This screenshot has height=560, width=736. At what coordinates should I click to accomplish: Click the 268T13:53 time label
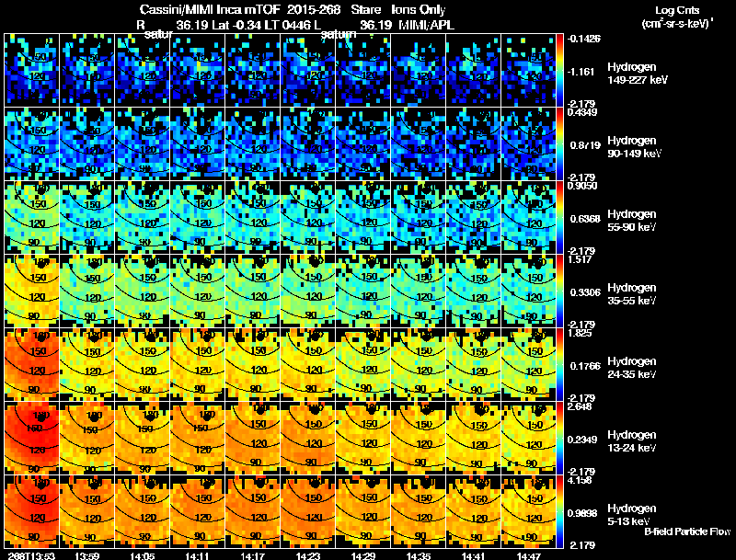28,555
